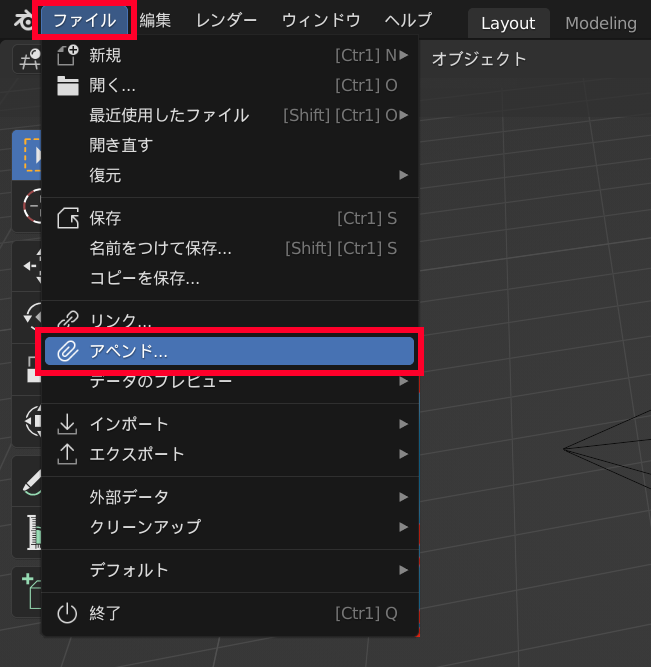
Task: Click the upload arrow icon beside エクスポート
Action: [67, 454]
